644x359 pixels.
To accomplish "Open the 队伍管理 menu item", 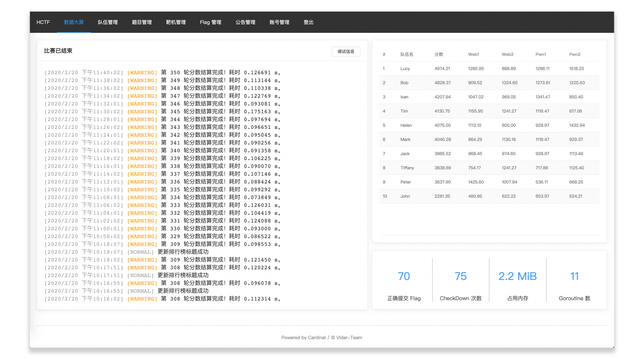I will coord(108,22).
